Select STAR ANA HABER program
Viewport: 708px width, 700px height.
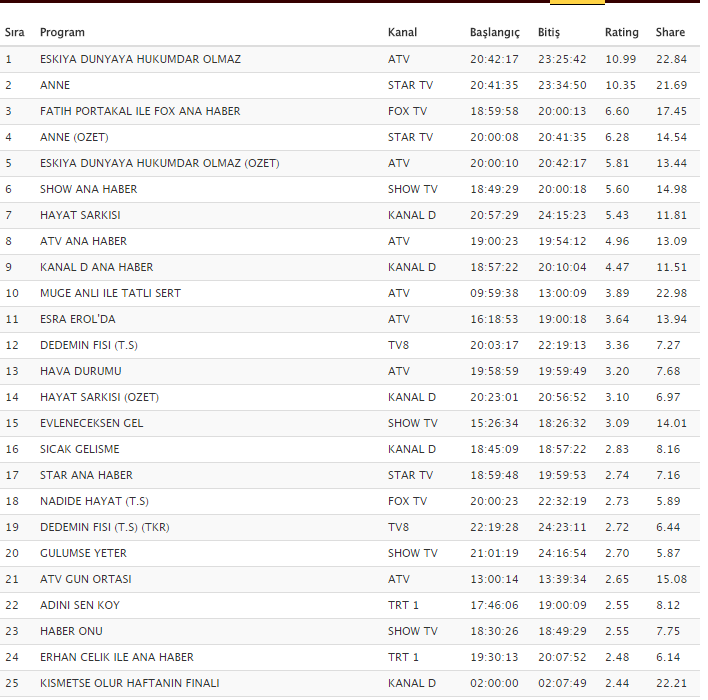[x=86, y=475]
